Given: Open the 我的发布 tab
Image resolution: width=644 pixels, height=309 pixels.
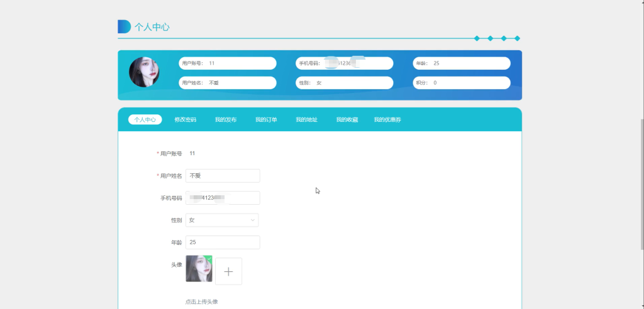Looking at the screenshot, I should point(226,119).
